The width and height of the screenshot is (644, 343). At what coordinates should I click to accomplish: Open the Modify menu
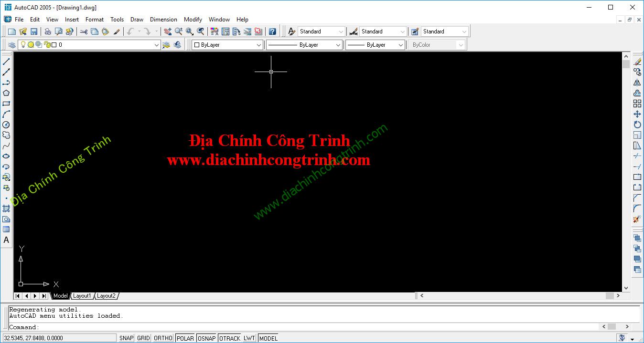193,20
